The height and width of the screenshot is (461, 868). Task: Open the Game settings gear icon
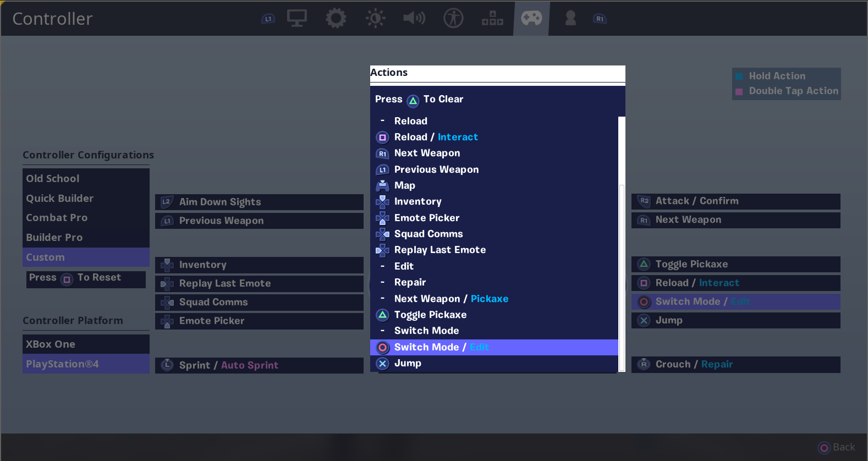point(336,18)
